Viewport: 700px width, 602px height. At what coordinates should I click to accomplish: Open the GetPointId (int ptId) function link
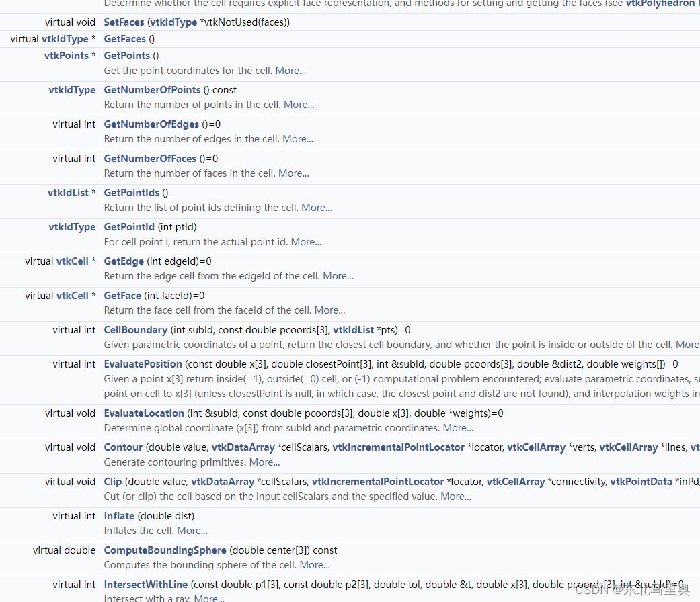pos(129,227)
